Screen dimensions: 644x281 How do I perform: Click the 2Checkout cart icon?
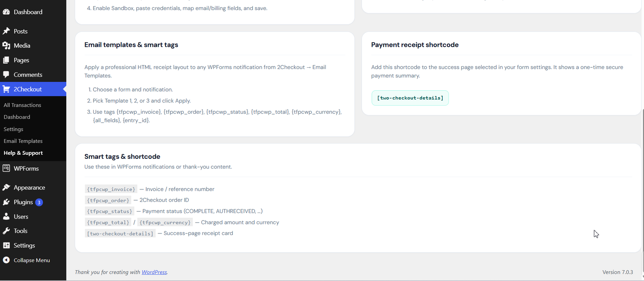pyautogui.click(x=6, y=89)
